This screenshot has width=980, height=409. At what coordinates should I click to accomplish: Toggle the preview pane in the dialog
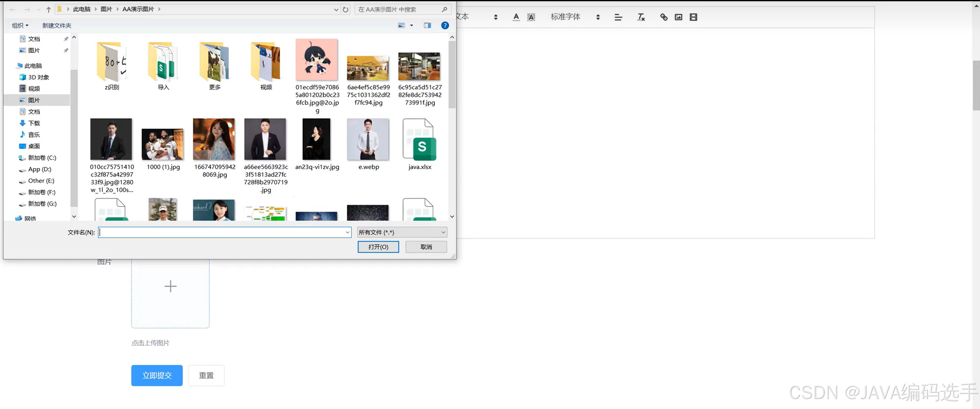point(427,25)
